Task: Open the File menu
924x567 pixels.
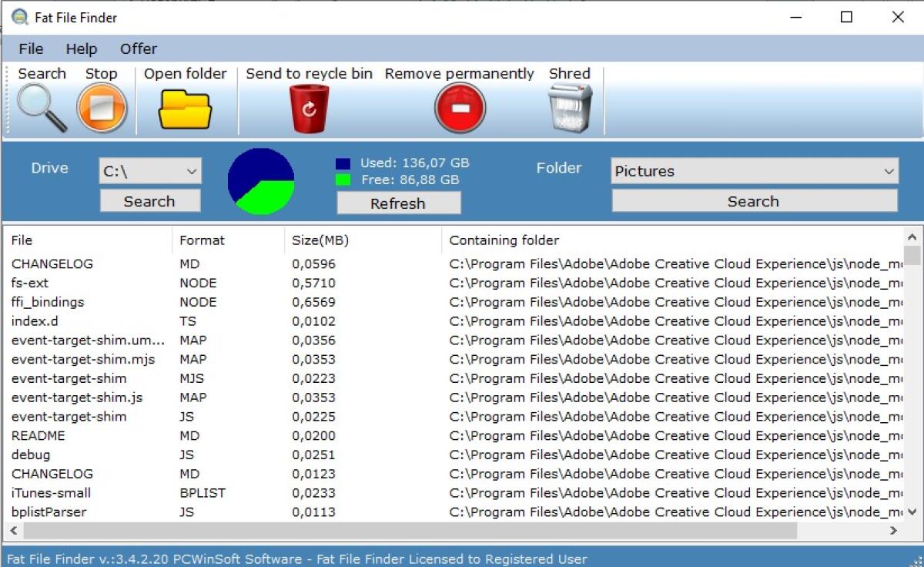Action: [x=30, y=49]
